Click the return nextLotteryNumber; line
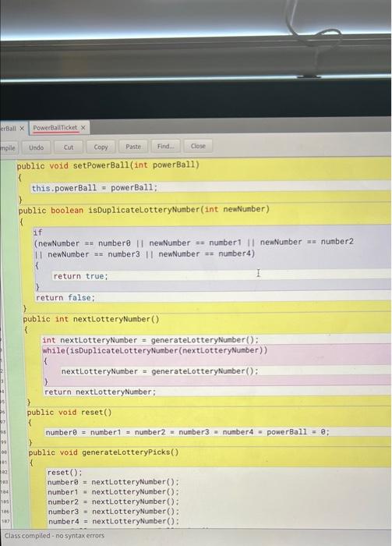This screenshot has height=546, width=392. (x=101, y=392)
